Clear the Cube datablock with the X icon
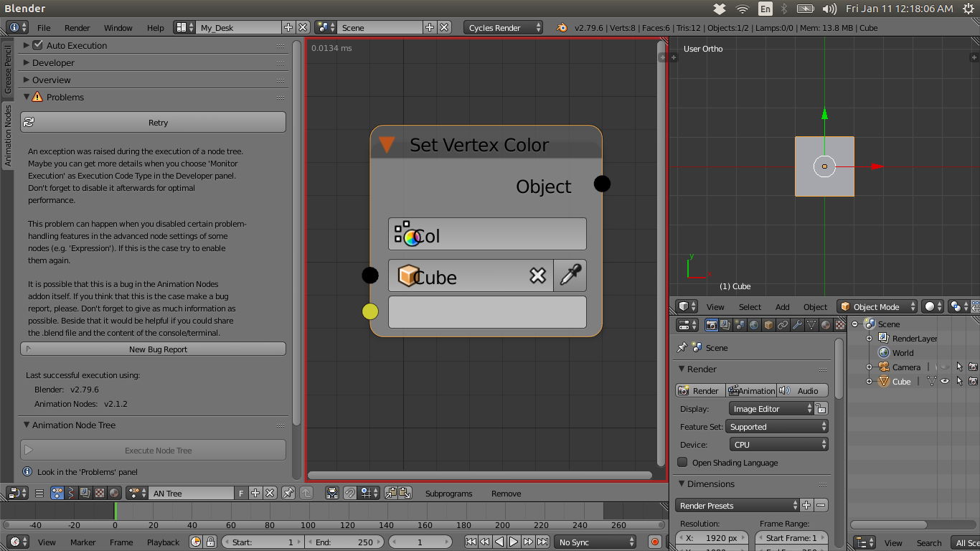 (x=538, y=275)
